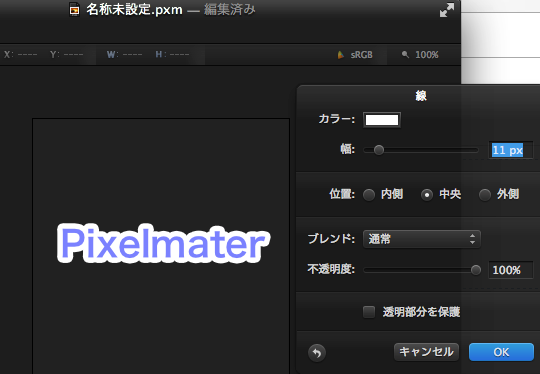Select the 中央 position radio button
Viewport: 540px width, 374px height.
click(427, 195)
